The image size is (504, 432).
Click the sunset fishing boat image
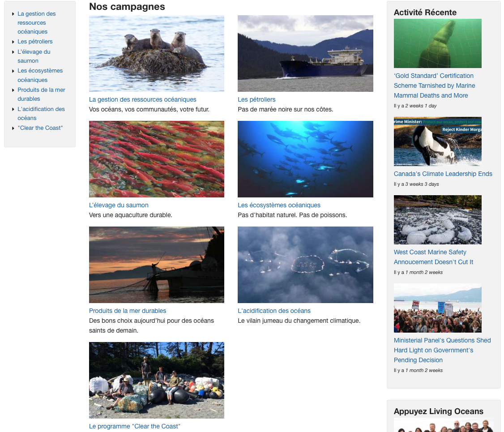tap(157, 265)
